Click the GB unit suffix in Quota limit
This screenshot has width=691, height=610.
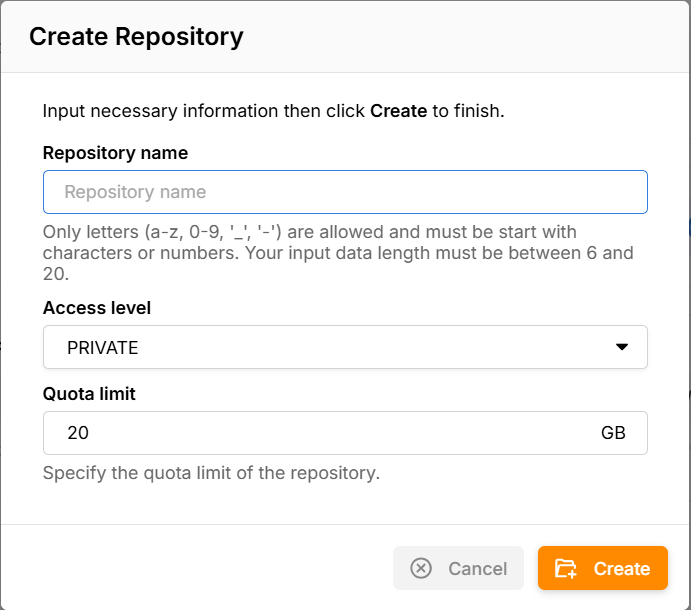tap(613, 433)
